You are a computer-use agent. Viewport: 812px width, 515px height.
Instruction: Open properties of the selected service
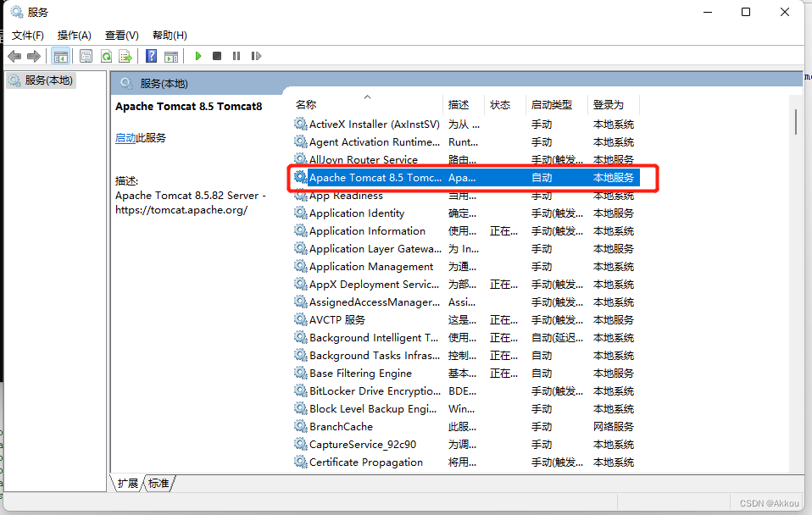tap(86, 56)
